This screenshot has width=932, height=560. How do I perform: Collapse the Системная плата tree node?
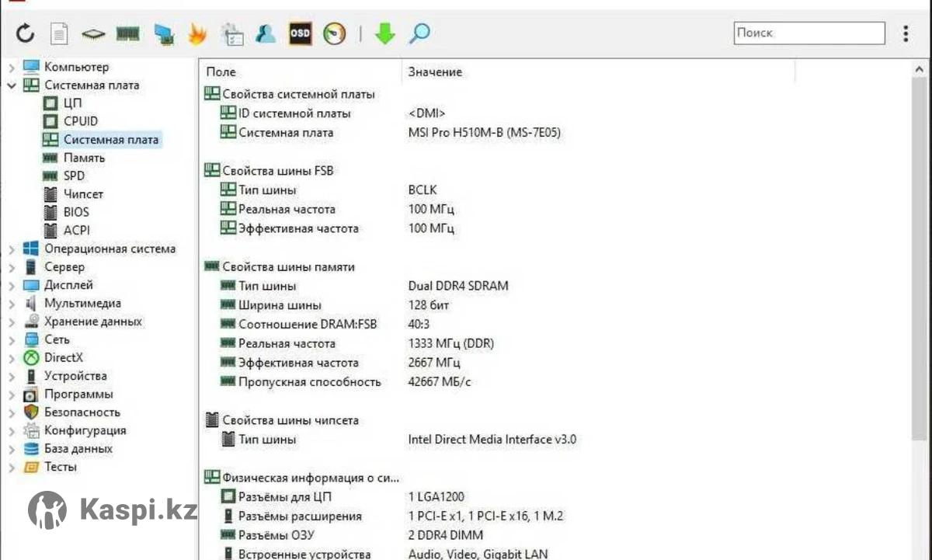pos(12,85)
